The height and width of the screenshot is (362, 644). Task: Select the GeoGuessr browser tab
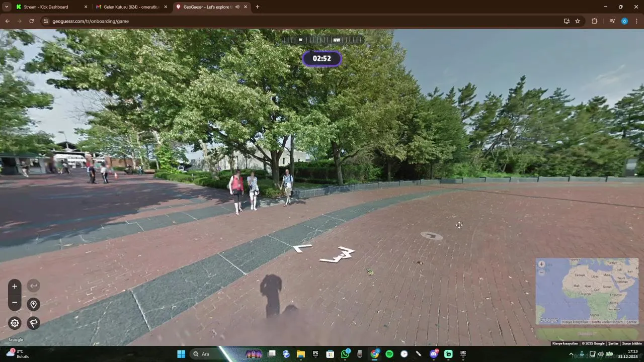click(x=212, y=7)
